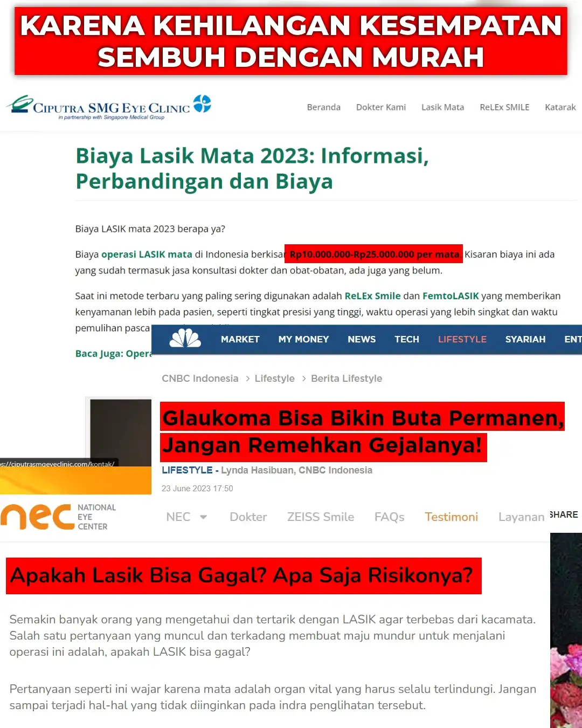Click the ReLEx Smile text link
The height and width of the screenshot is (728, 582).
(372, 296)
